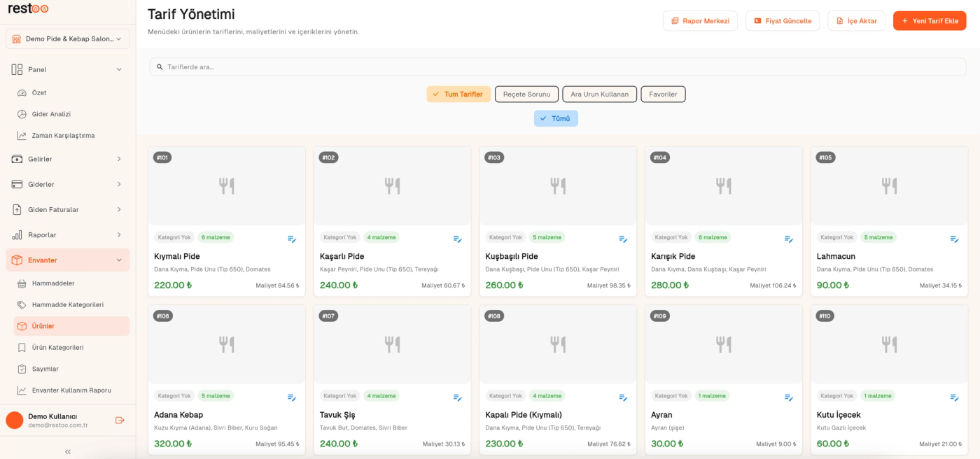Click the İçe Aktar button
The width and height of the screenshot is (980, 459).
856,21
